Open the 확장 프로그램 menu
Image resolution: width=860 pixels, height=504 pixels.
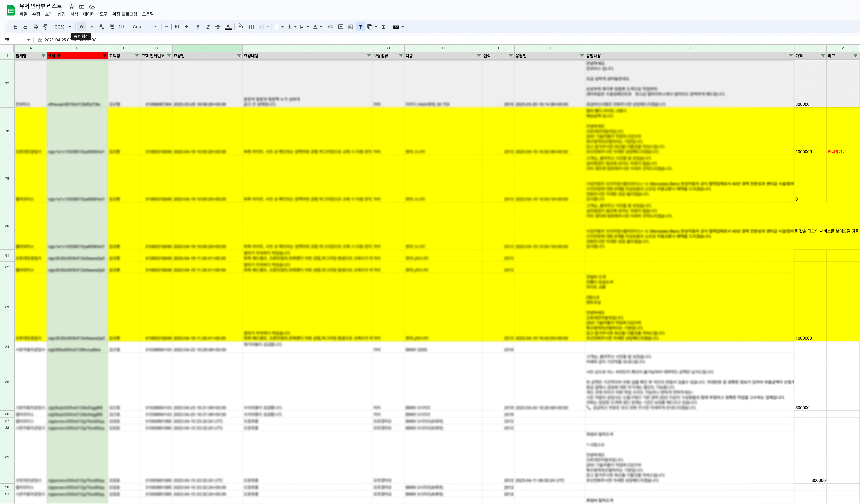pos(124,14)
